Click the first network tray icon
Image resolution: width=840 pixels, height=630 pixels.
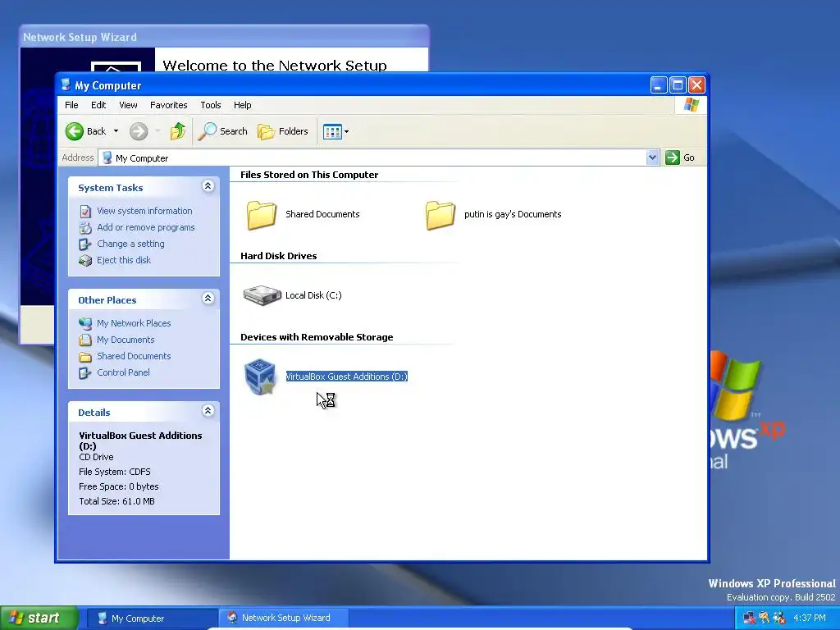pos(750,618)
